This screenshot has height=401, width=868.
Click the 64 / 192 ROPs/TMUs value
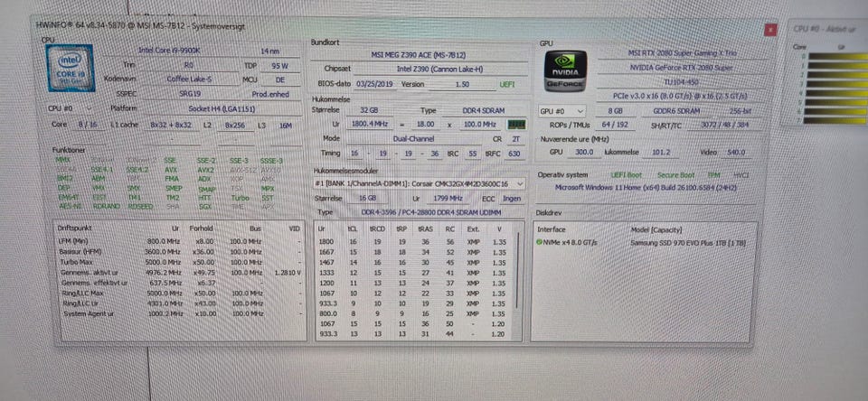point(615,125)
